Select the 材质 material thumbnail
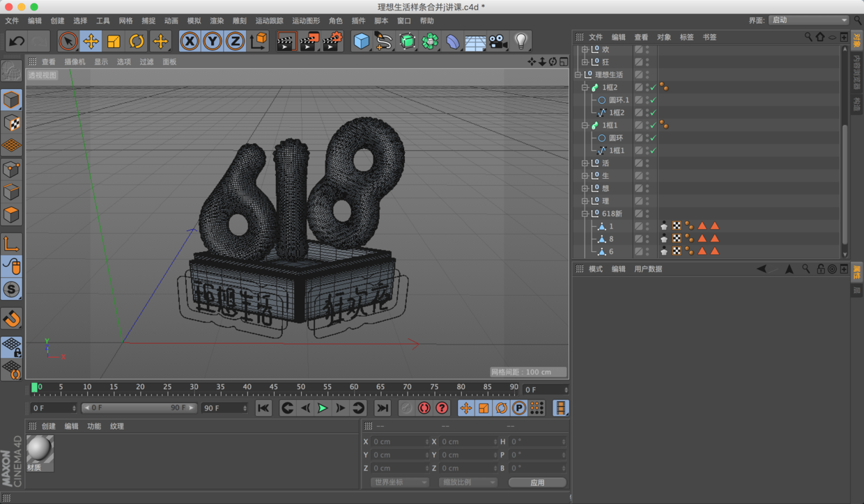The height and width of the screenshot is (504, 864). [40, 453]
